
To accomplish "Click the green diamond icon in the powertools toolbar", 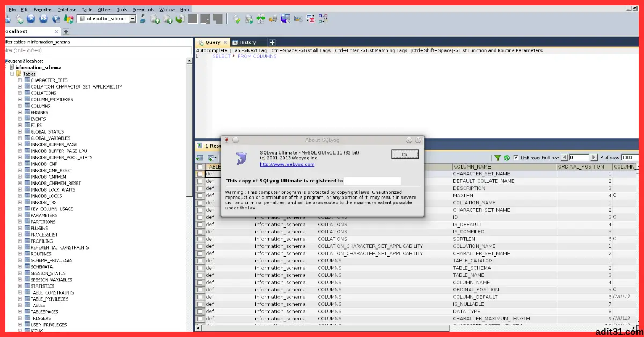I will (237, 19).
